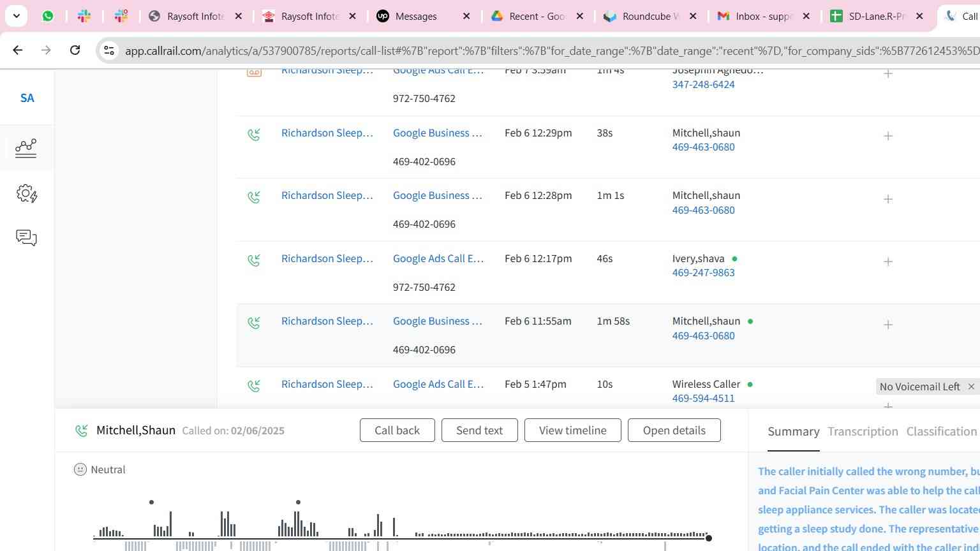980x551 pixels.
Task: Click inbound call icon for Feb 6 12:28pm
Action: click(x=254, y=197)
